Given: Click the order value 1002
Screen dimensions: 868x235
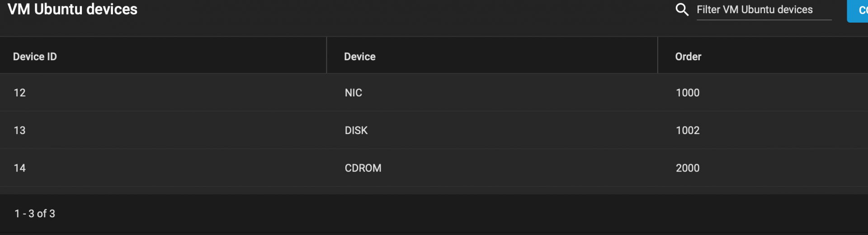Looking at the screenshot, I should pos(688,130).
